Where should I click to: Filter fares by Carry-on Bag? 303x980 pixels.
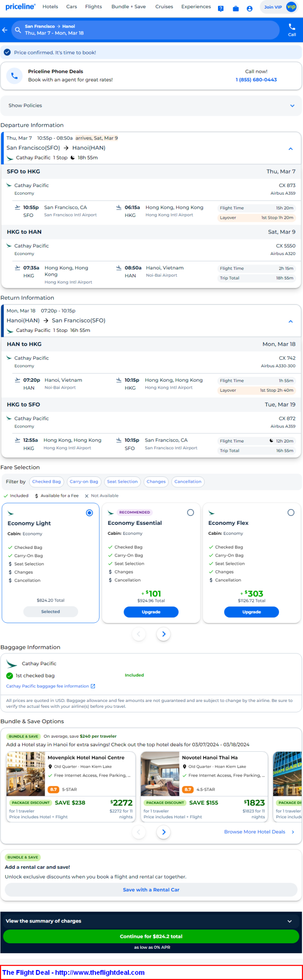pyautogui.click(x=84, y=482)
